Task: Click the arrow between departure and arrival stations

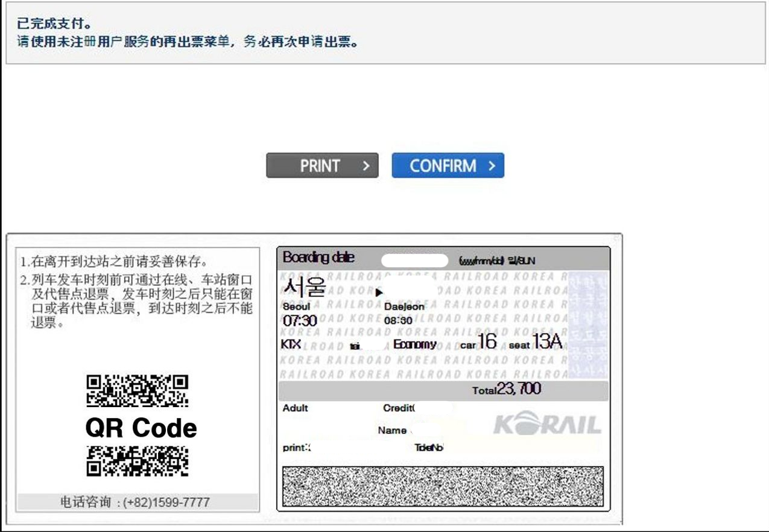Action: (379, 292)
